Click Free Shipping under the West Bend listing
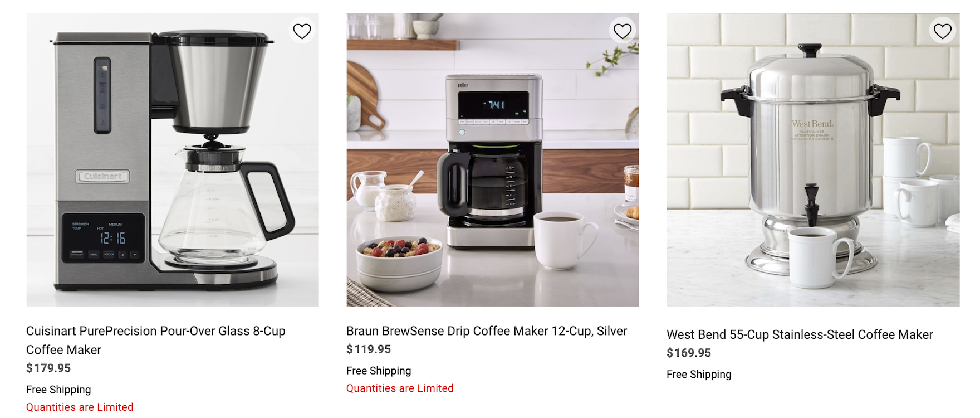 click(699, 375)
